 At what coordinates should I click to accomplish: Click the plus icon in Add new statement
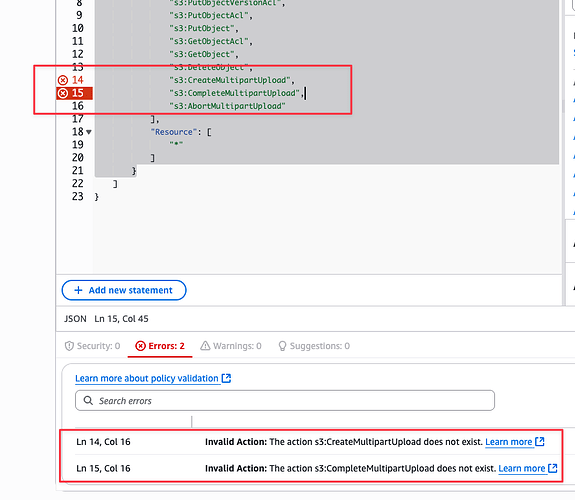(78, 290)
